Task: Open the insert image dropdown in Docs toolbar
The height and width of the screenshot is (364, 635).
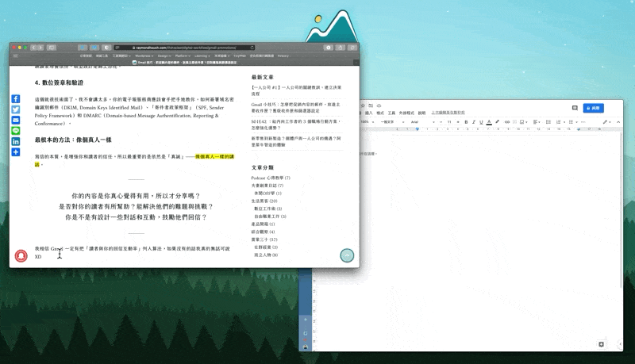Action: point(523,122)
